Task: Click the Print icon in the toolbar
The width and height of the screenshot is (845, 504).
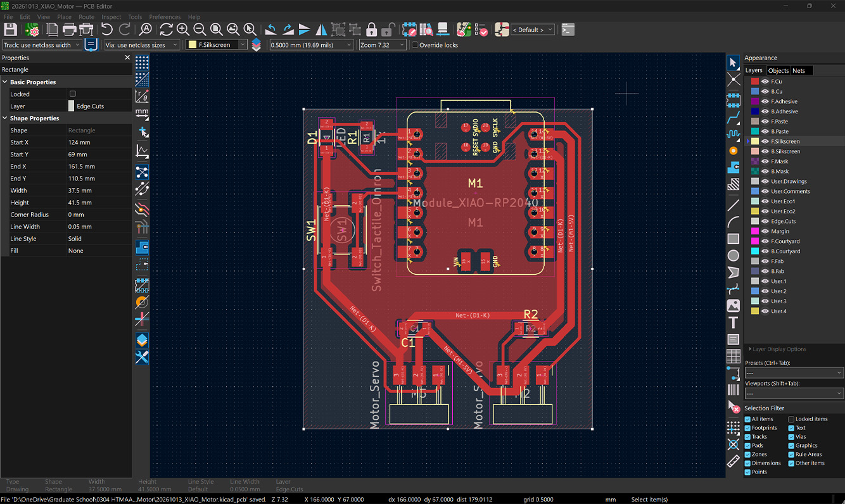Action: click(70, 29)
